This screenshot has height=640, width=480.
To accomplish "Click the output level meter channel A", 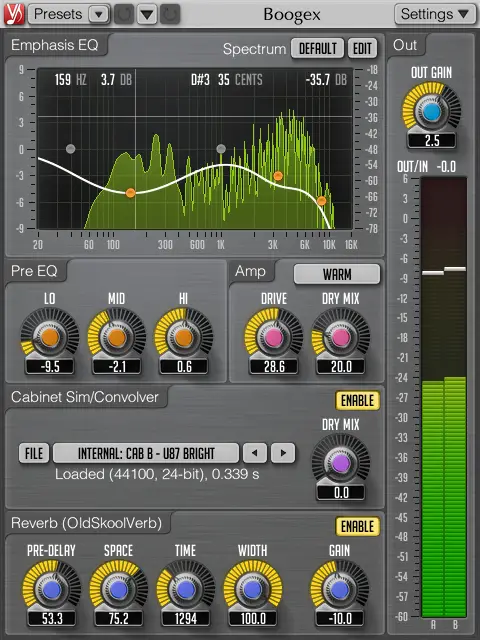I will (432, 397).
